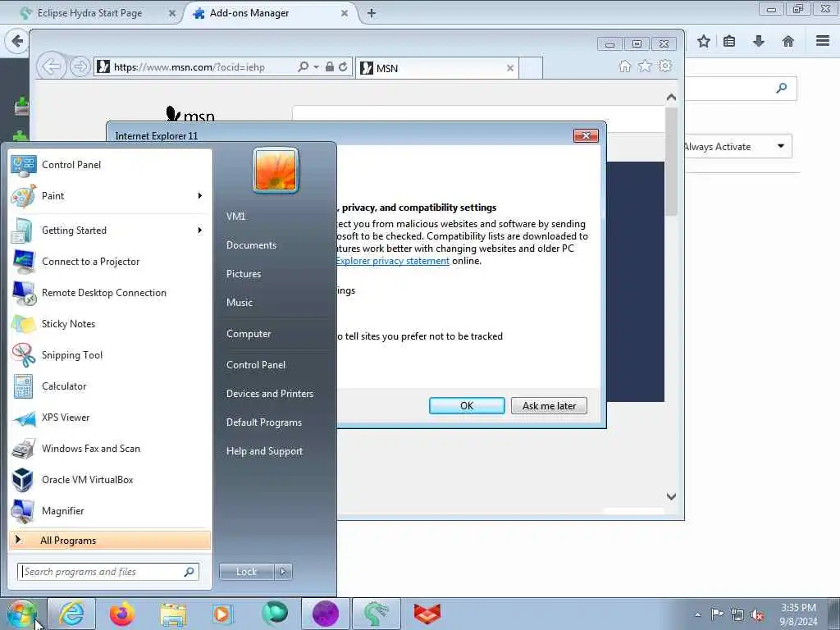
Task: Open the Always Activate dropdown
Action: (737, 146)
